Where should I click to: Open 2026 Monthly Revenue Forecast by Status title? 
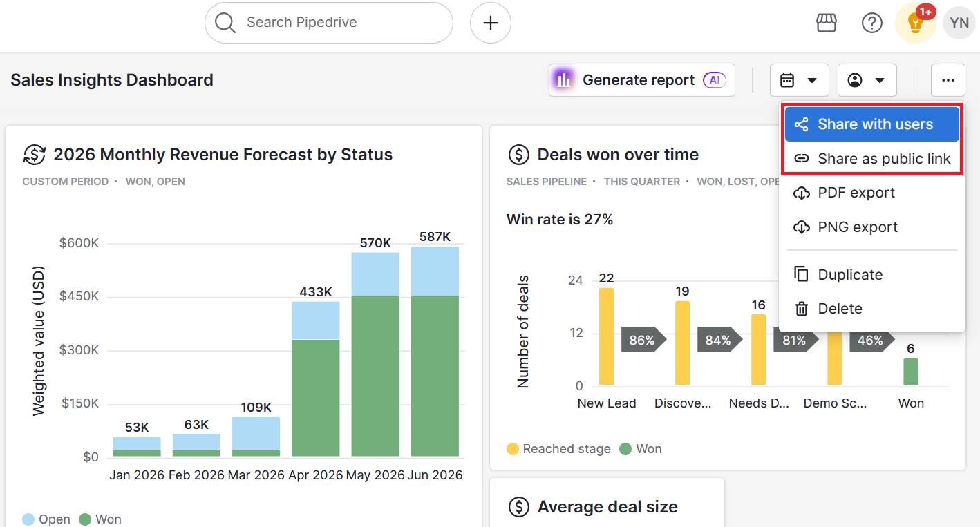coord(223,155)
